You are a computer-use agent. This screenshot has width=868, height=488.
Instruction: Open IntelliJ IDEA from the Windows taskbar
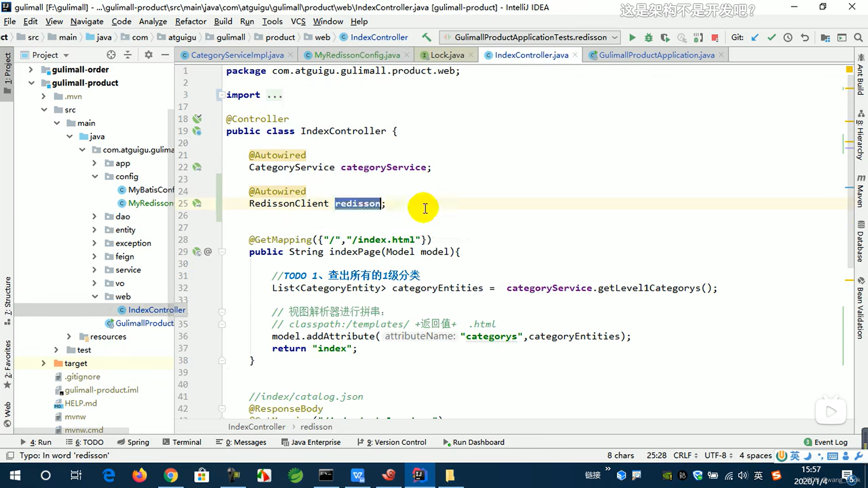coord(419,475)
